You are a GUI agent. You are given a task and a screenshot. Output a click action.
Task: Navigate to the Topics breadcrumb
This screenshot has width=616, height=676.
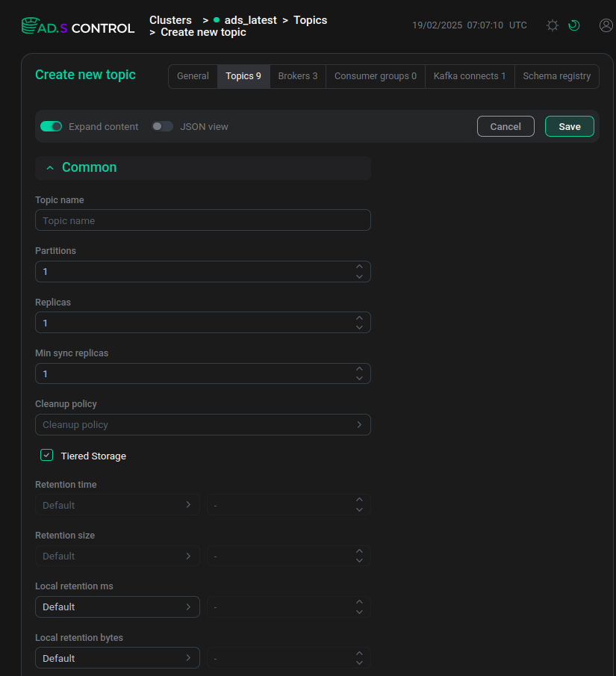coord(311,20)
